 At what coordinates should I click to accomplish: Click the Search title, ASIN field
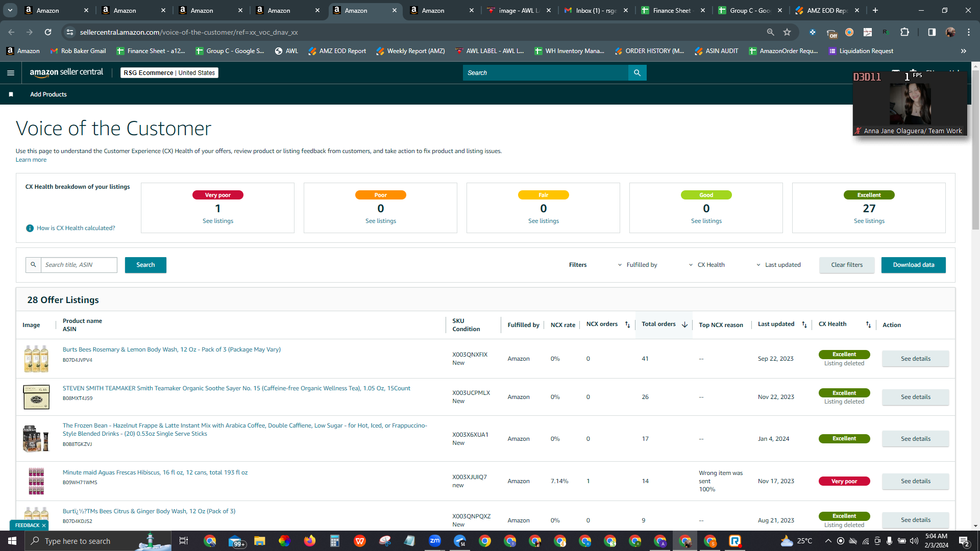(x=79, y=265)
